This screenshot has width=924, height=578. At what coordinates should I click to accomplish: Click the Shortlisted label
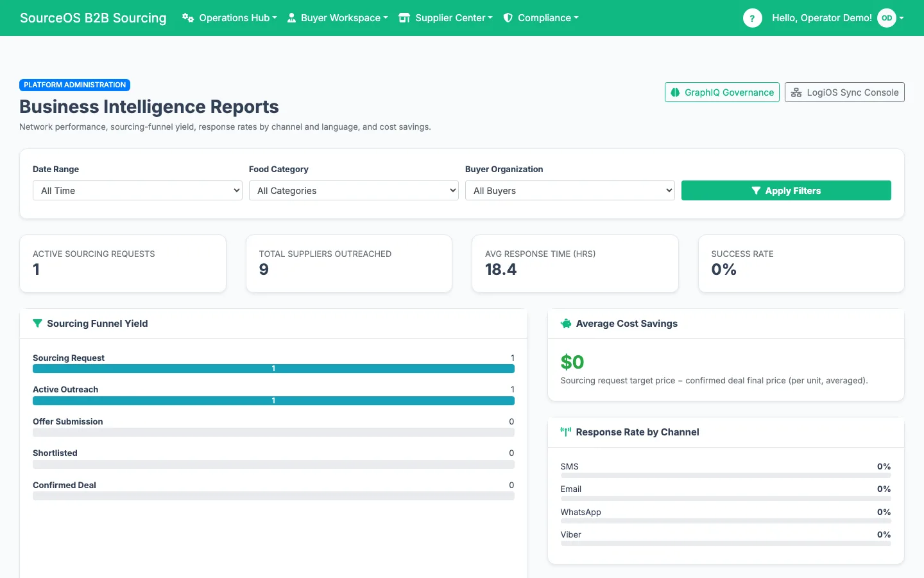pyautogui.click(x=55, y=453)
